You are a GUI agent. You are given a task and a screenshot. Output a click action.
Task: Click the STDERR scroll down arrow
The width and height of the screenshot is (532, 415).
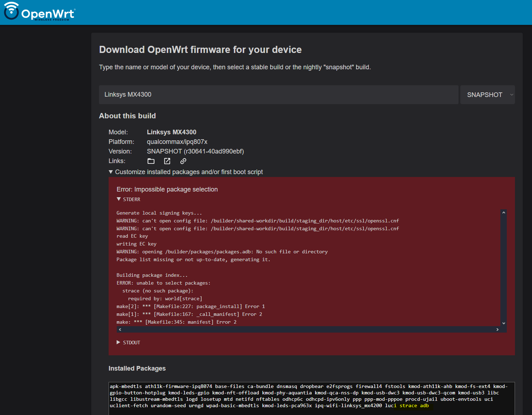coord(503,323)
